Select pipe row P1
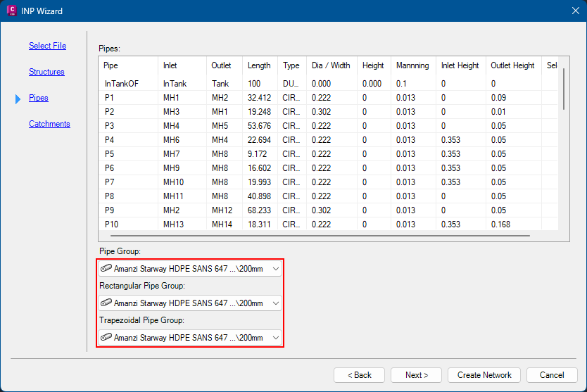 click(328, 98)
